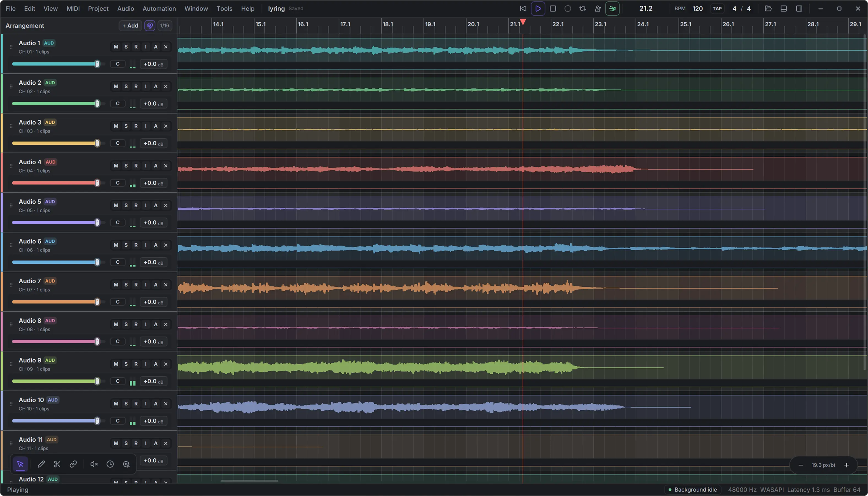The height and width of the screenshot is (496, 868).
Task: Click the Background idle status indicator
Action: (692, 489)
